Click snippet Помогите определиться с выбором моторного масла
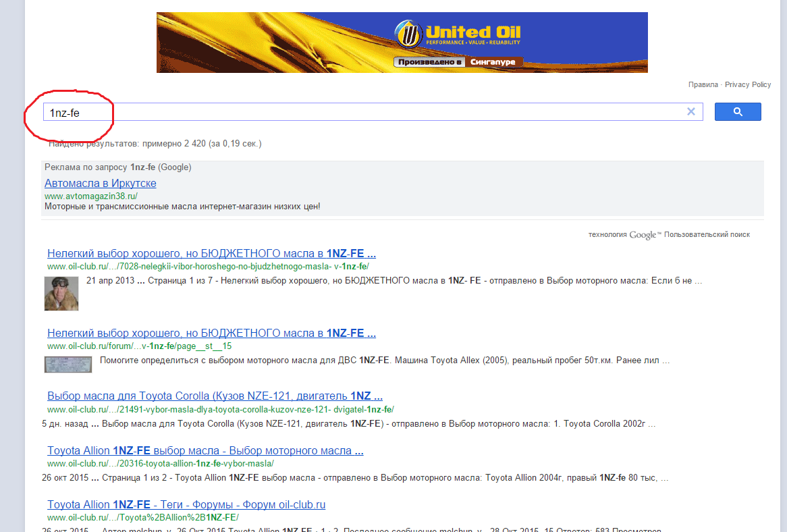 tap(385, 361)
